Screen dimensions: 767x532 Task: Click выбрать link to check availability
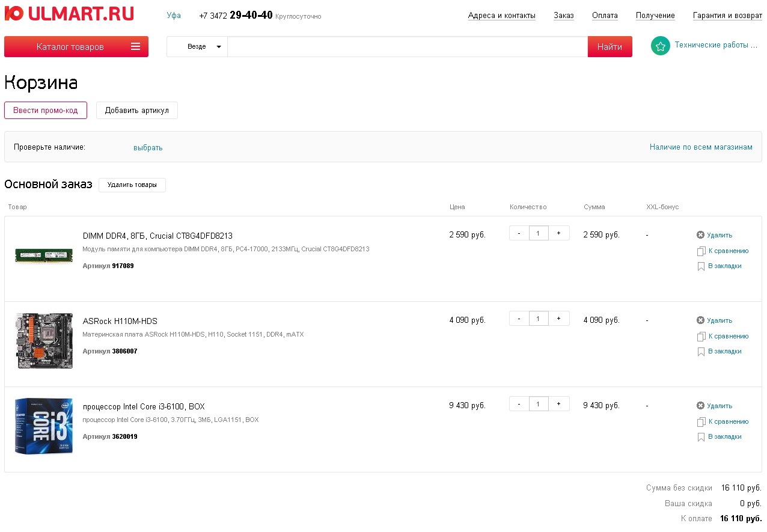(148, 148)
